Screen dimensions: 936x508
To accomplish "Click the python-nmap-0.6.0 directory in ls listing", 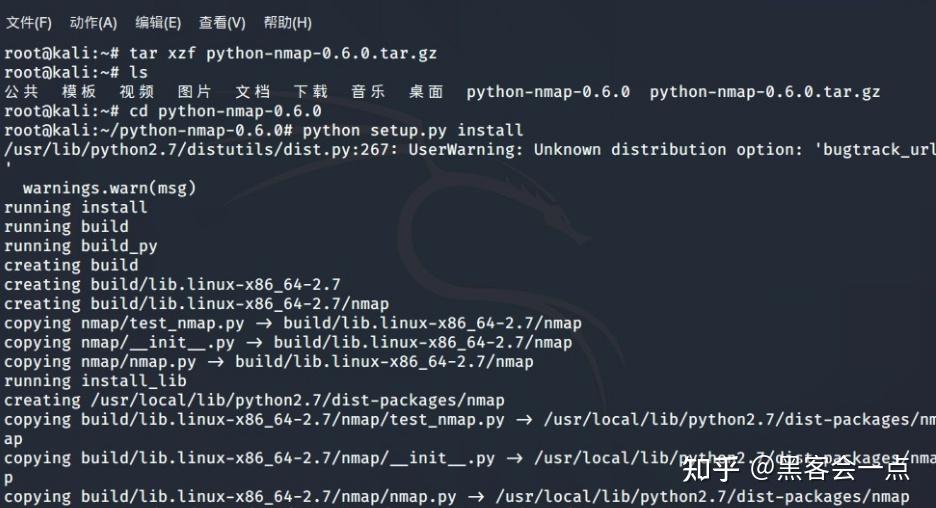I will pos(548,92).
